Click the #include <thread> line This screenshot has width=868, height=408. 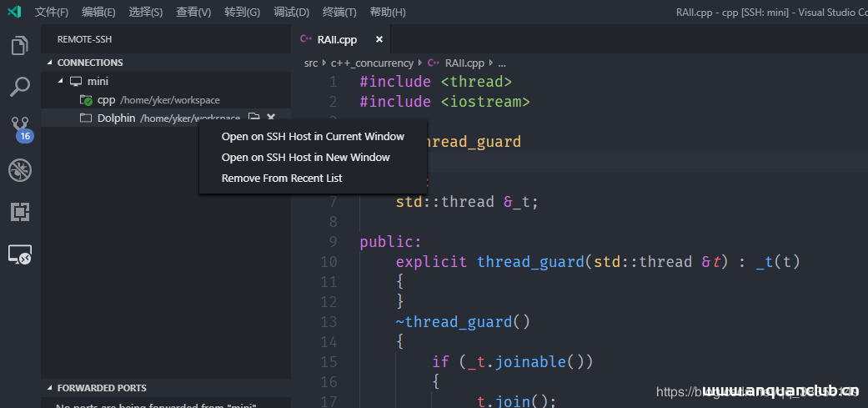(435, 82)
